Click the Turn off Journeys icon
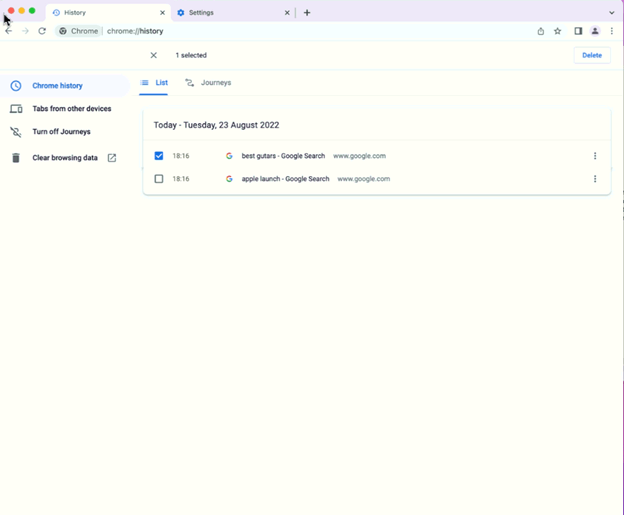 click(16, 132)
